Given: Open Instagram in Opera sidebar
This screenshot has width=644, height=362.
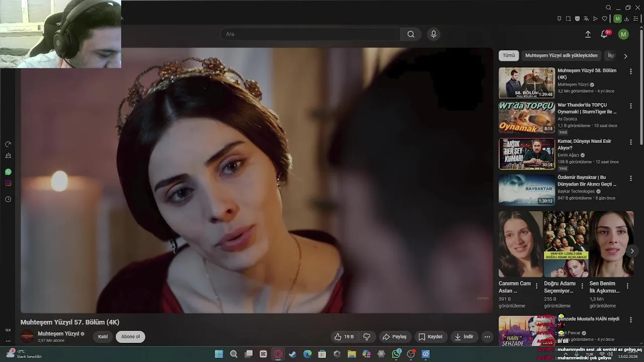Looking at the screenshot, I should point(8,183).
